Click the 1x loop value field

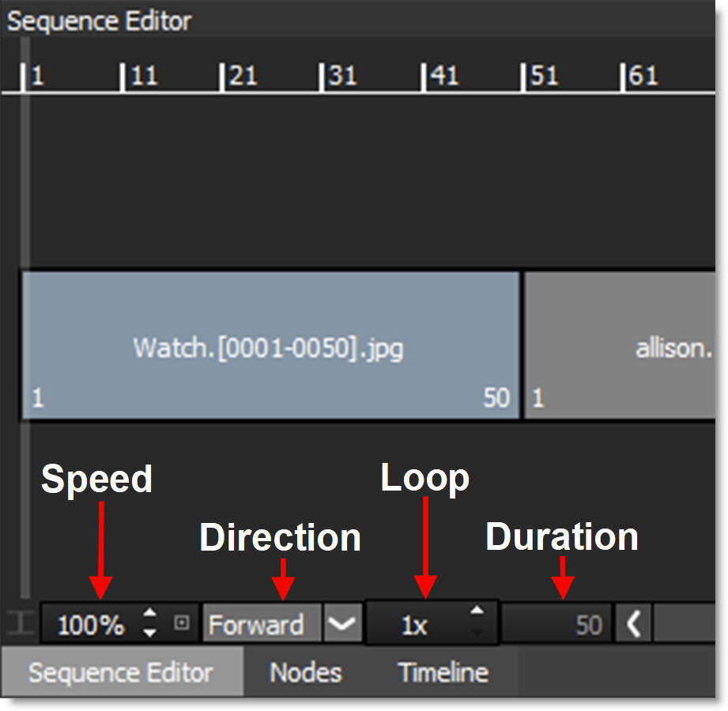[x=415, y=626]
